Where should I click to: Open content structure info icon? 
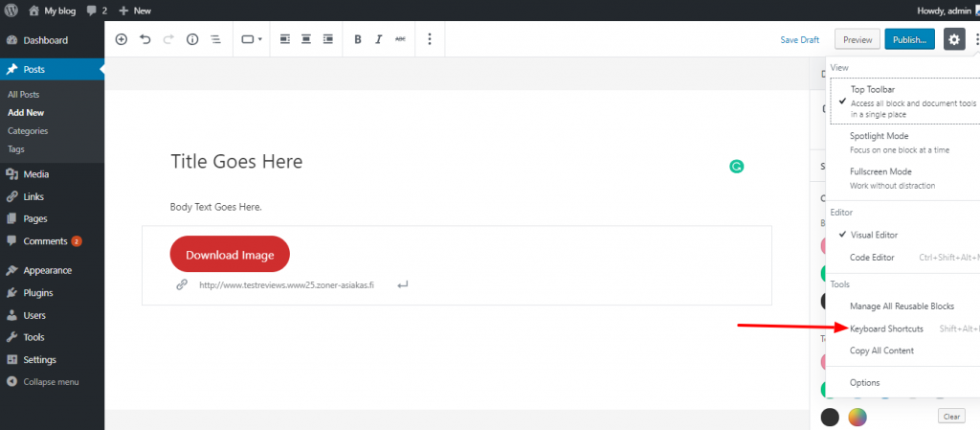tap(192, 39)
